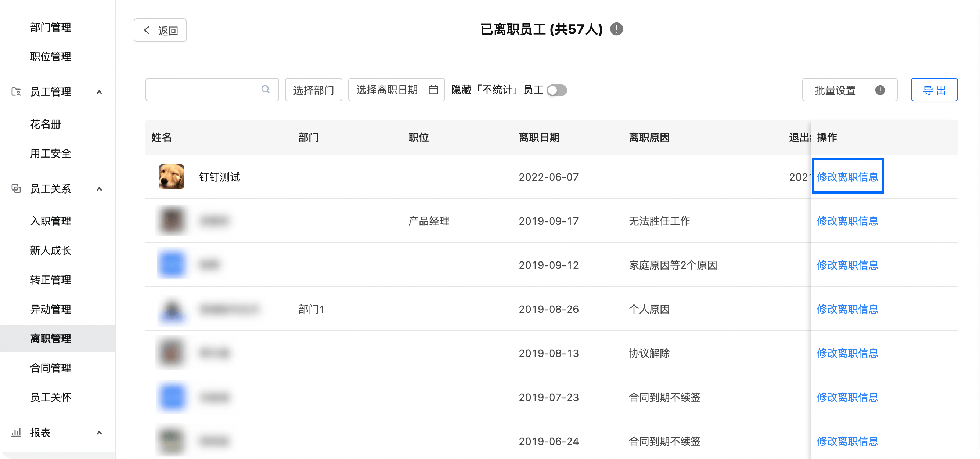This screenshot has width=980, height=459.
Task: Click the 导出 export button
Action: (934, 90)
